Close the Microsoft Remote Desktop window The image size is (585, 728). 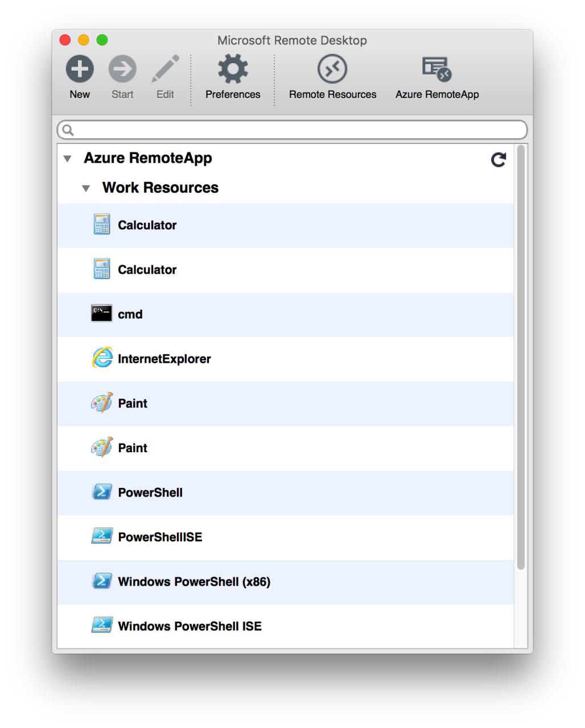coord(65,40)
